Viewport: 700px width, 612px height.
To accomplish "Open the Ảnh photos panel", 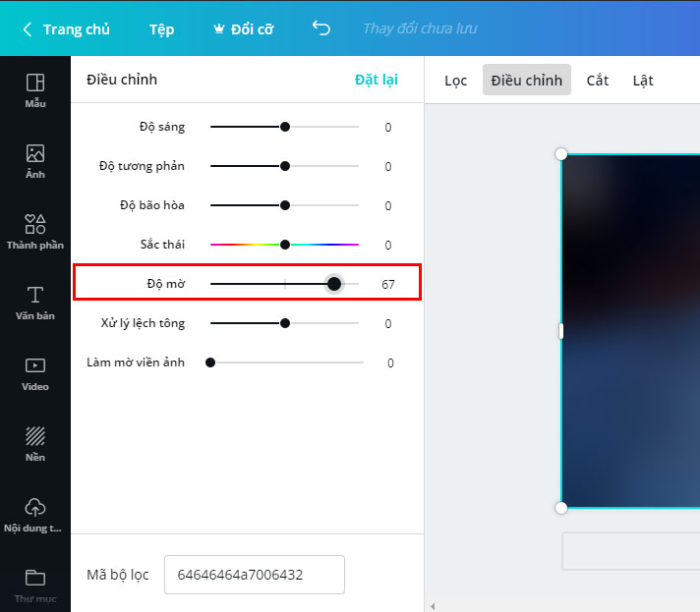I will tap(35, 161).
